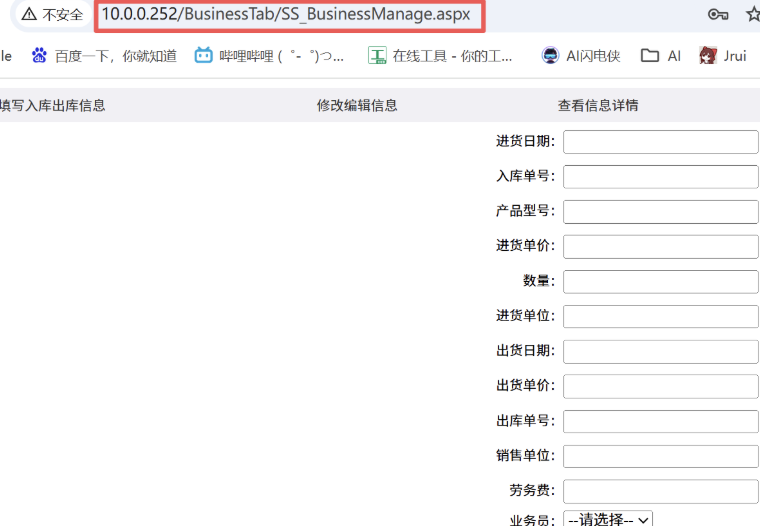Focus the 销售单位 input field
The width and height of the screenshot is (760, 532).
coord(661,456)
